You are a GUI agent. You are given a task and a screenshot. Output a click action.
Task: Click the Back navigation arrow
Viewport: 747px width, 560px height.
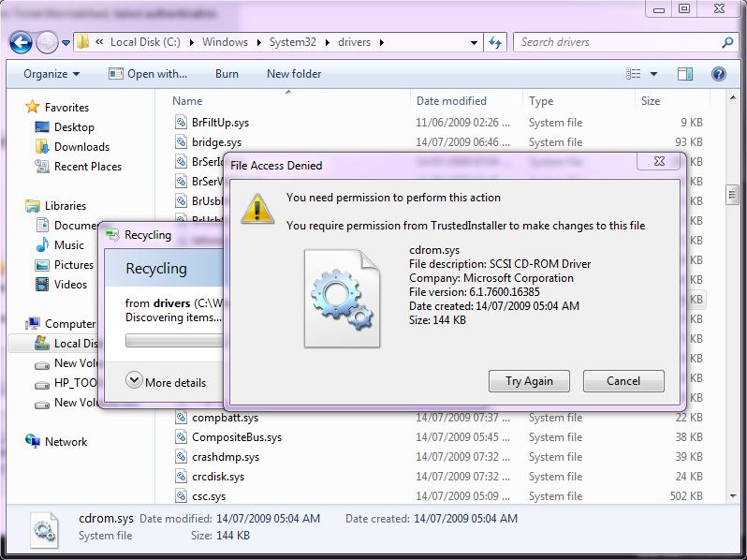click(21, 43)
